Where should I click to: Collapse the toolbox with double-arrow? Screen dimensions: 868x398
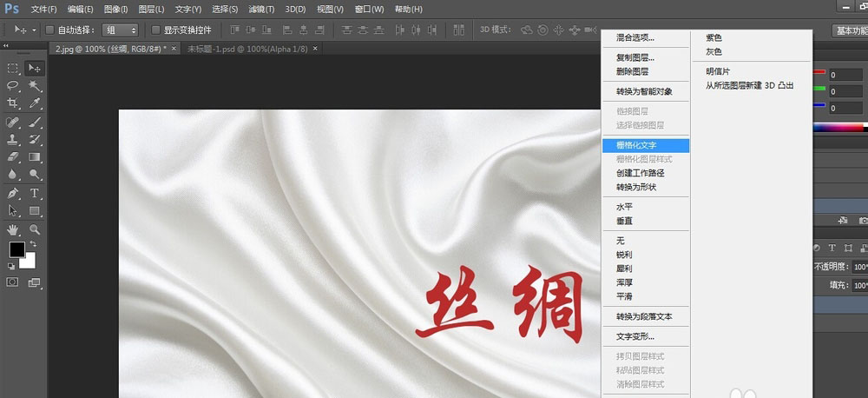(6, 46)
